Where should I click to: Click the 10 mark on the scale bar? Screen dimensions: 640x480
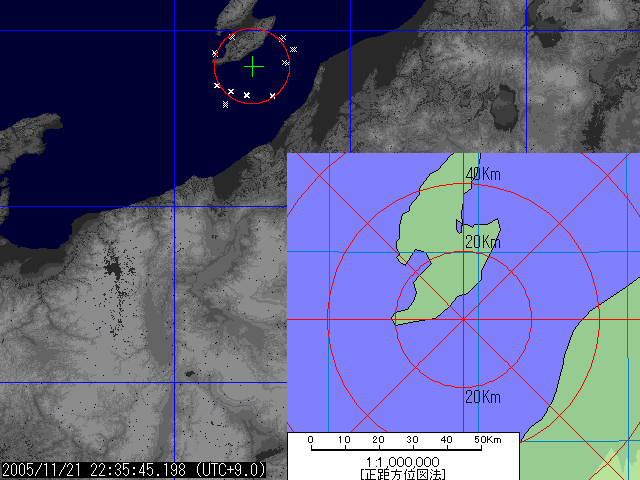tap(344, 440)
